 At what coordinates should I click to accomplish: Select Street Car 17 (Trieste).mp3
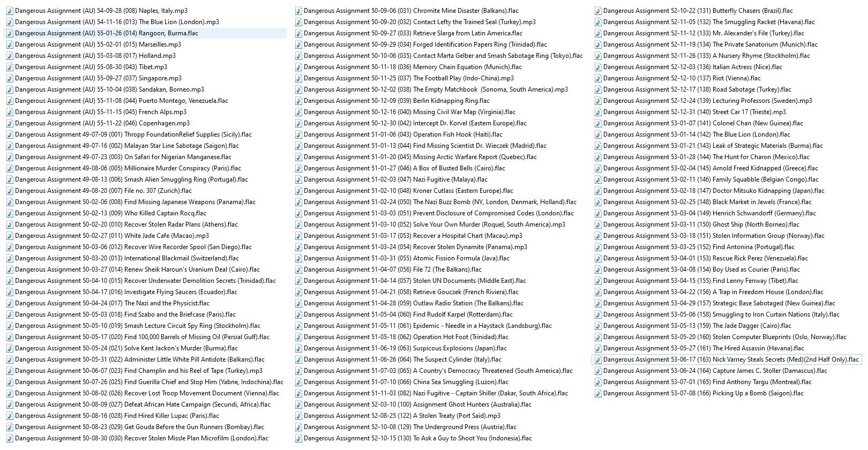pyautogui.click(x=694, y=112)
